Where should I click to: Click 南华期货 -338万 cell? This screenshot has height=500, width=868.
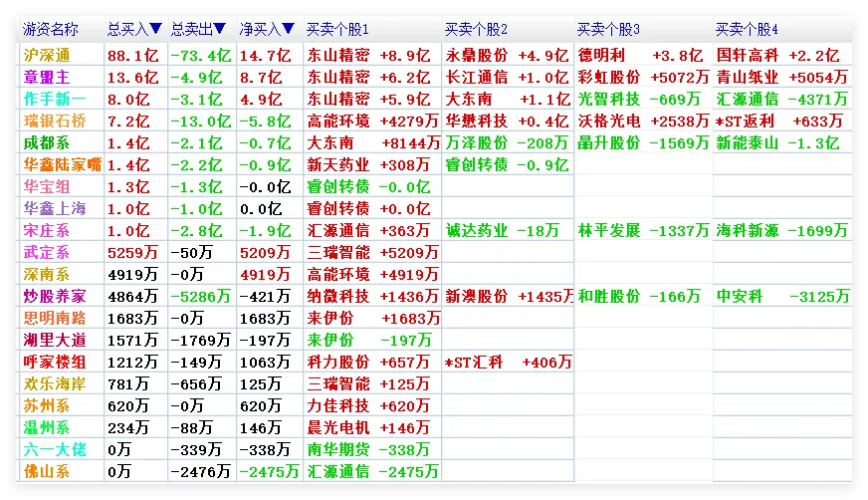[368, 449]
